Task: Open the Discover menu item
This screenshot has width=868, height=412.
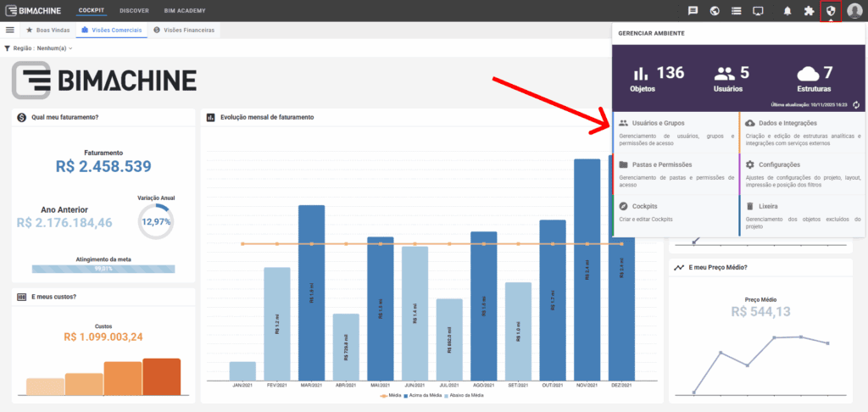Action: click(134, 10)
